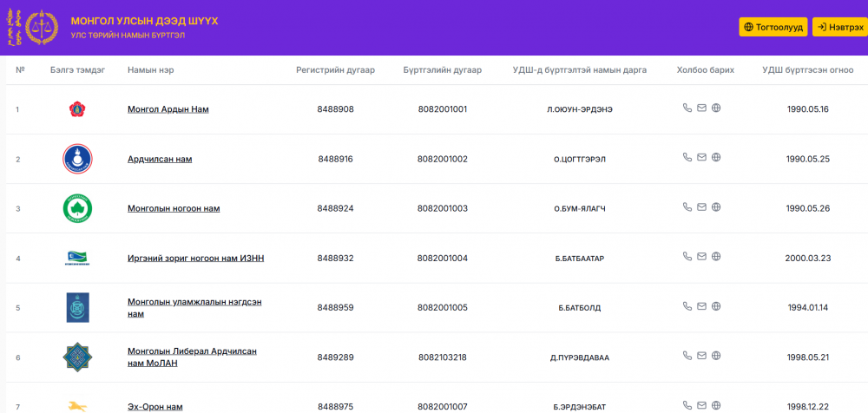Click the Монгол Ардын Нам logo thumbnail

coord(77,109)
